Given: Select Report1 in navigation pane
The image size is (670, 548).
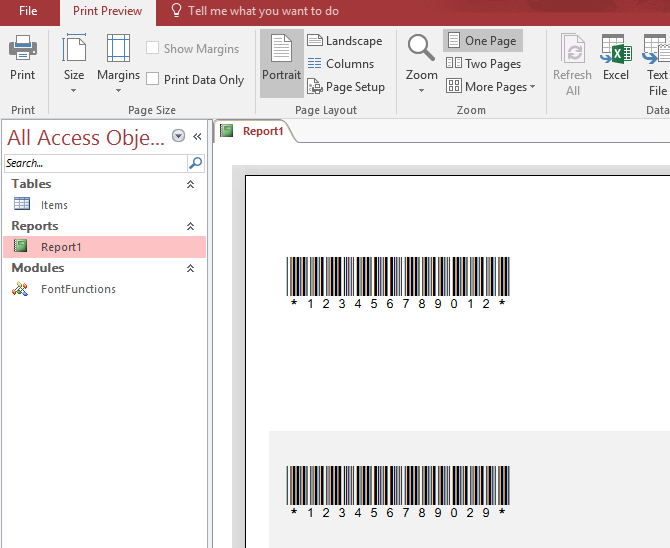Looking at the screenshot, I should coord(104,247).
